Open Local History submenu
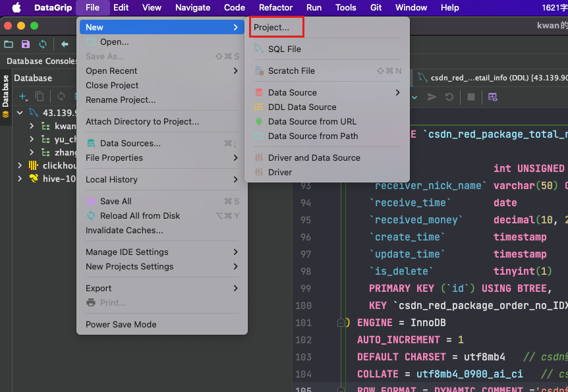 tap(161, 179)
